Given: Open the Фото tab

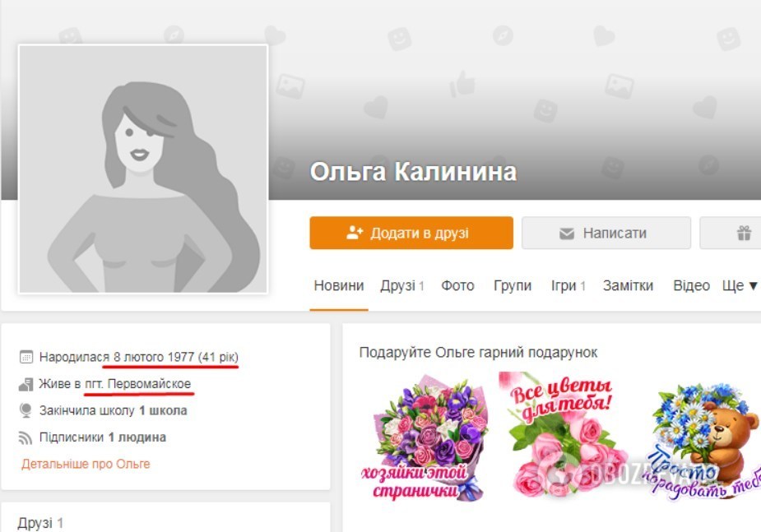Looking at the screenshot, I should (x=457, y=285).
